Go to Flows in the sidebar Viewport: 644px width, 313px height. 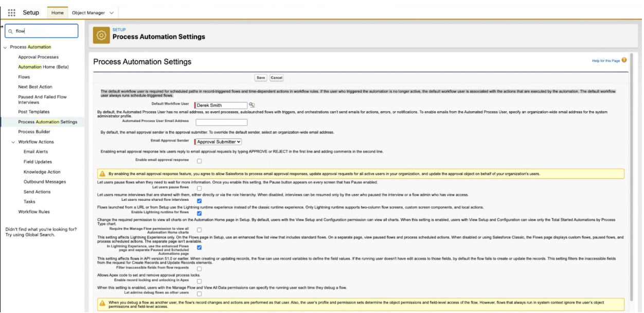tap(24, 77)
